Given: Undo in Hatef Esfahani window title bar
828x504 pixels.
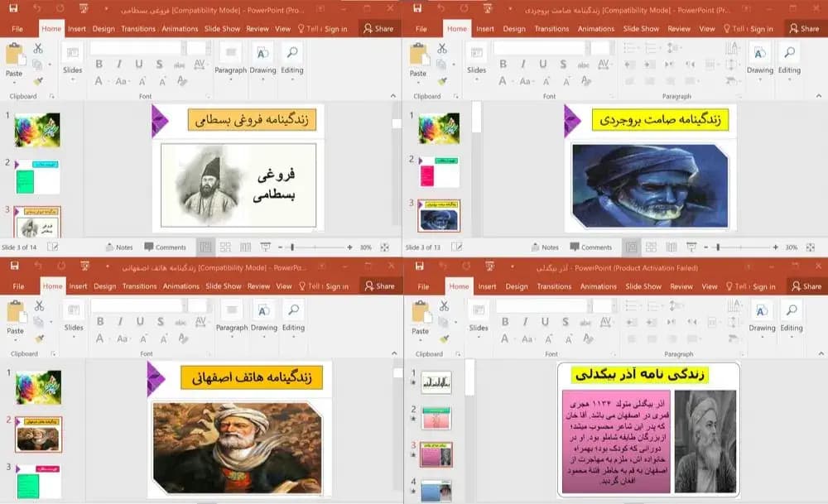Looking at the screenshot, I should [38, 266].
